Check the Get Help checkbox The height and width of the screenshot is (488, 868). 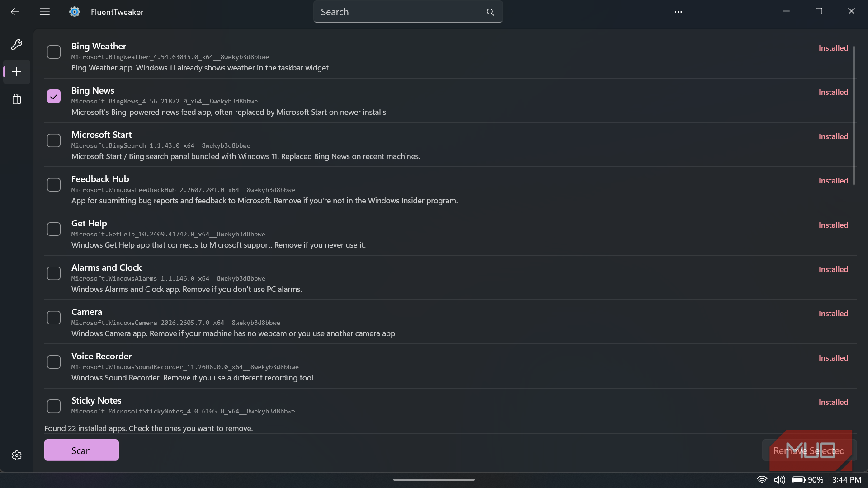54,229
